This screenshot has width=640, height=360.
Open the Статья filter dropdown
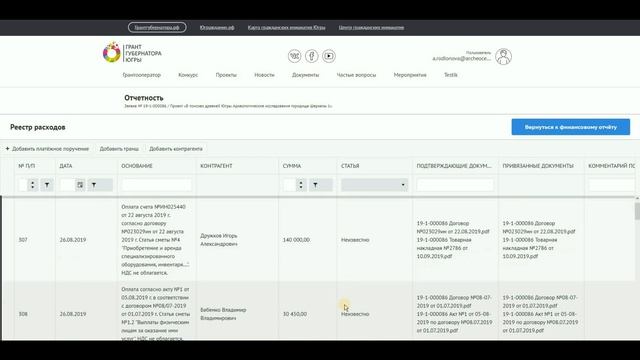pyautogui.click(x=374, y=185)
